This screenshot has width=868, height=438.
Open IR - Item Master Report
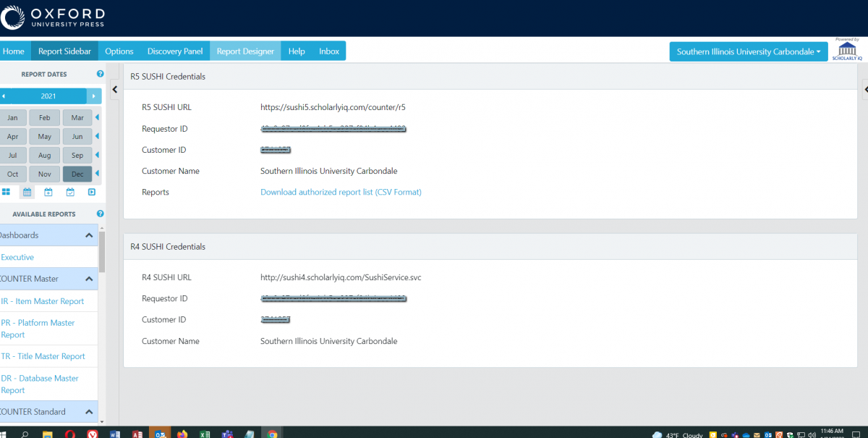click(43, 301)
